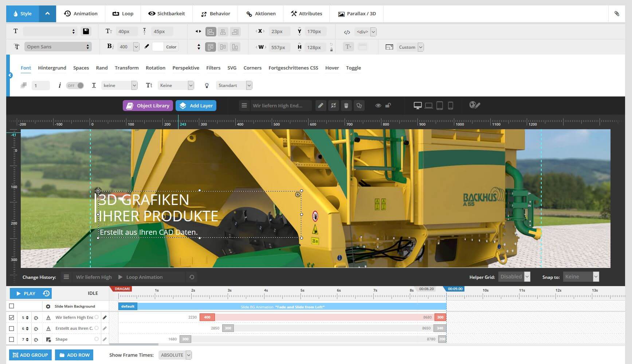The height and width of the screenshot is (364, 632).
Task: Open Snap to Keine dropdown
Action: click(x=581, y=277)
